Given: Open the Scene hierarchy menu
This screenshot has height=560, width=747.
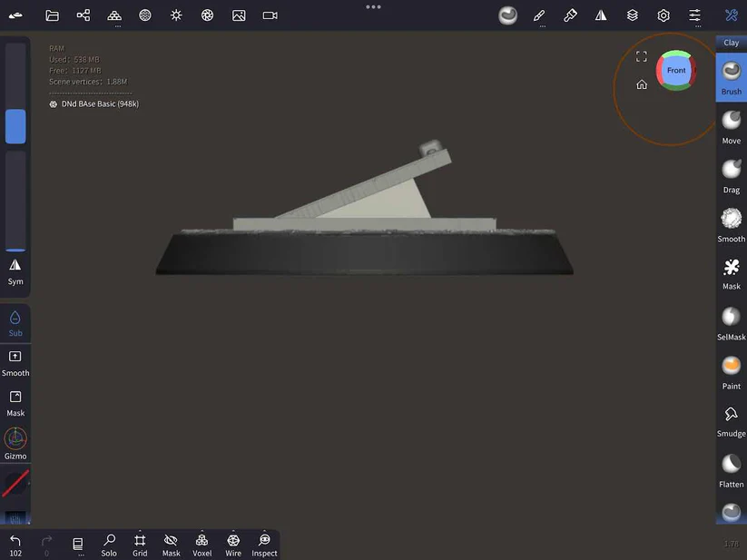Looking at the screenshot, I should [84, 15].
